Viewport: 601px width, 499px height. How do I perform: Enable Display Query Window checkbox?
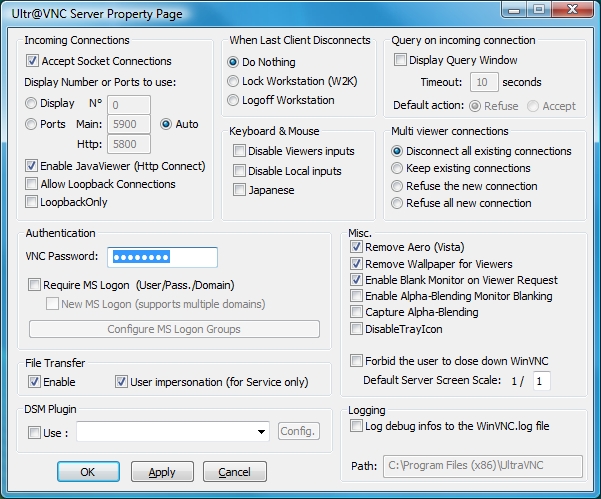pyautogui.click(x=400, y=60)
